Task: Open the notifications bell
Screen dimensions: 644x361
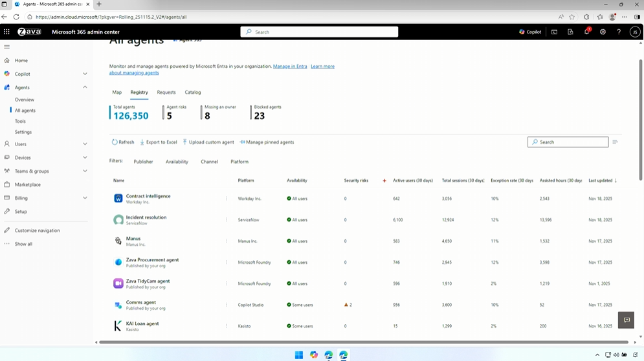Action: click(586, 32)
